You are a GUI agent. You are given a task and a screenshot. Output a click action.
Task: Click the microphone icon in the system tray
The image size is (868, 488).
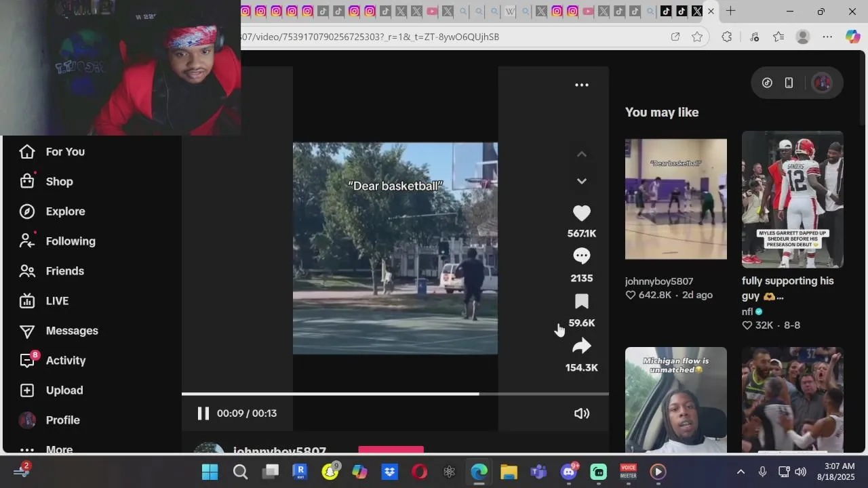(x=762, y=472)
